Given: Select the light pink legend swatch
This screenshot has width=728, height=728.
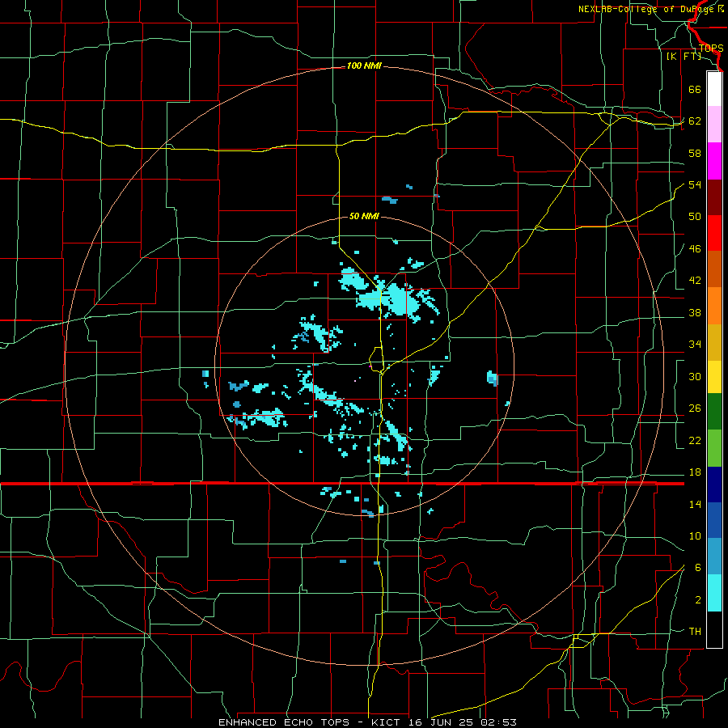Looking at the screenshot, I should click(x=714, y=124).
